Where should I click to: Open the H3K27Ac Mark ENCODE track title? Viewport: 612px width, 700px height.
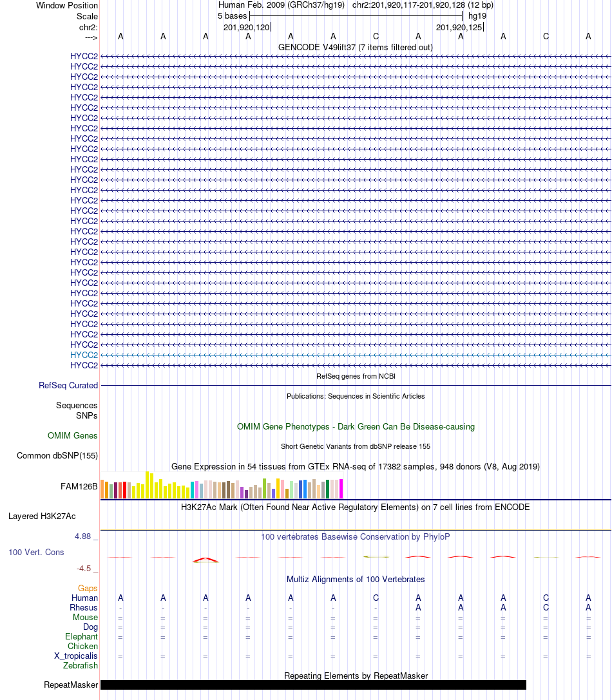(355, 507)
